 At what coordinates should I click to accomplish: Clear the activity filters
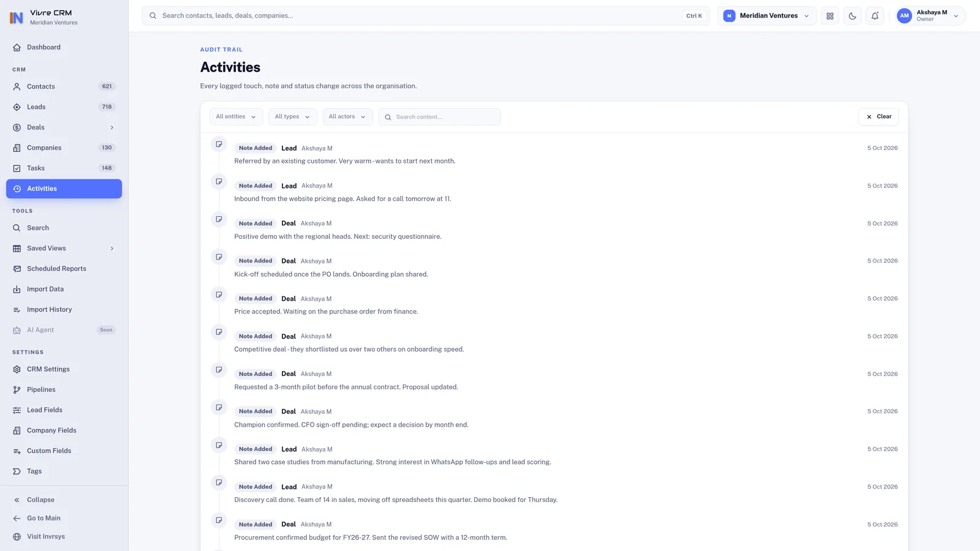tap(878, 117)
